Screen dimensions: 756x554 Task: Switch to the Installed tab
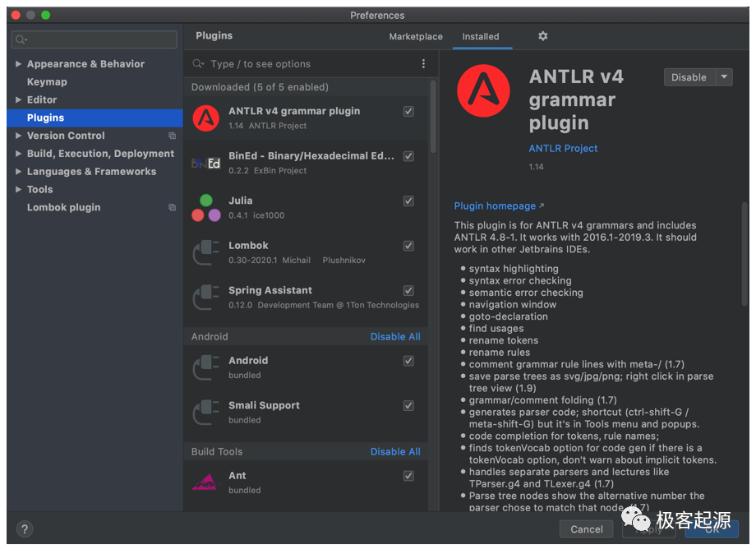click(481, 37)
